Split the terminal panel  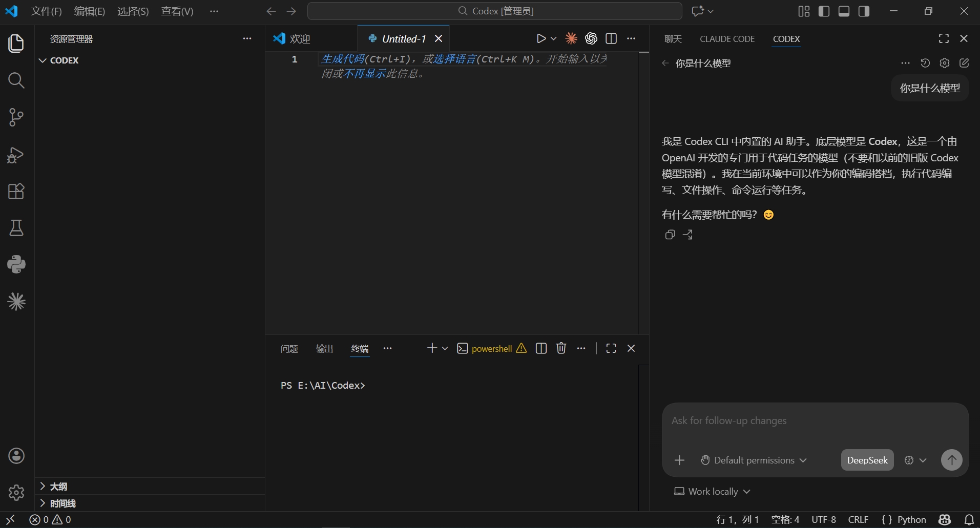pos(541,348)
